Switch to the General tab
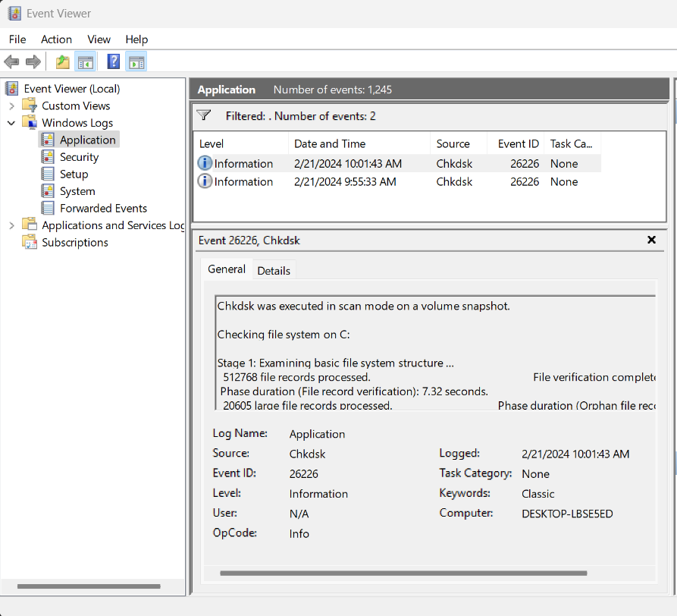The width and height of the screenshot is (677, 616). [227, 269]
